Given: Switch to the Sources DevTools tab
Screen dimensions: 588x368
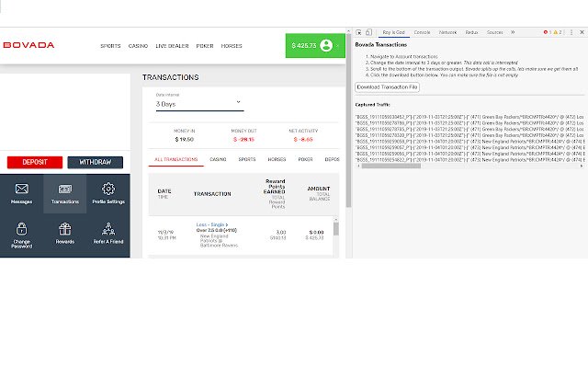Looking at the screenshot, I should click(494, 32).
